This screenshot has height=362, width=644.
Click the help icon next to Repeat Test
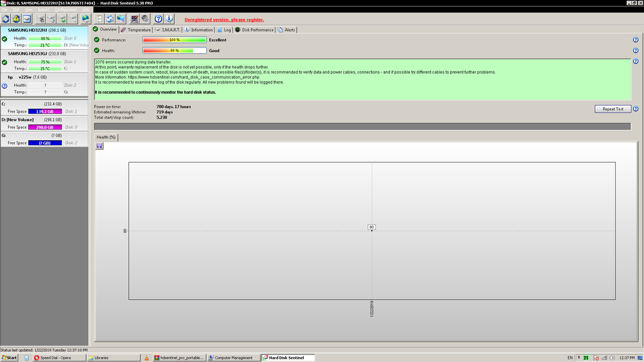pos(635,109)
